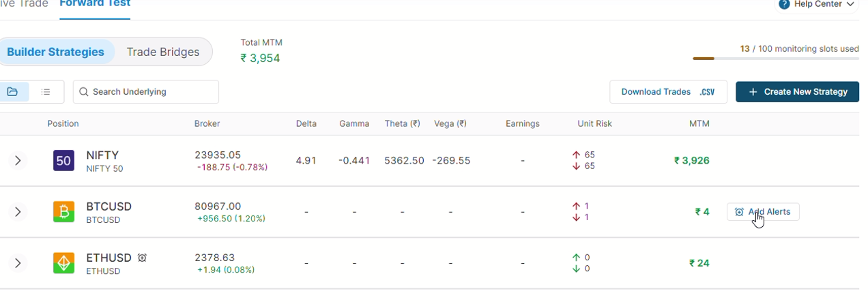868x304 pixels.
Task: Click the NIFTY 50 logo icon
Action: click(x=63, y=161)
